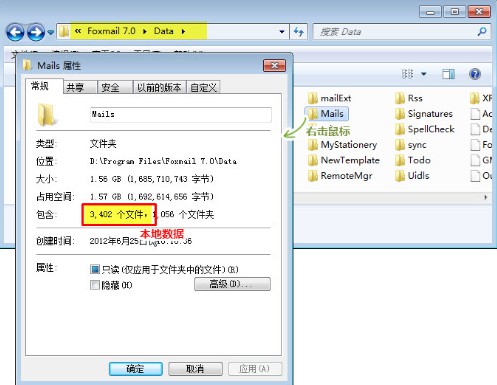Image resolution: width=497 pixels, height=385 pixels.
Task: Click the horizontal scrollbar right arrow
Action: [x=486, y=197]
